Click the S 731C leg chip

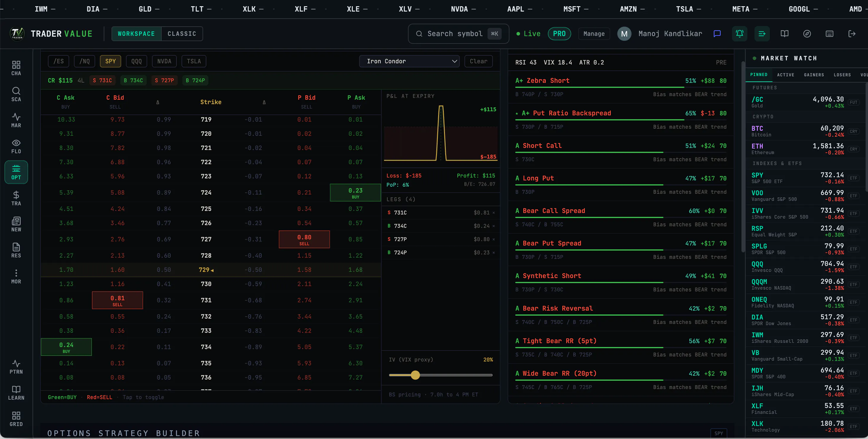(x=102, y=80)
